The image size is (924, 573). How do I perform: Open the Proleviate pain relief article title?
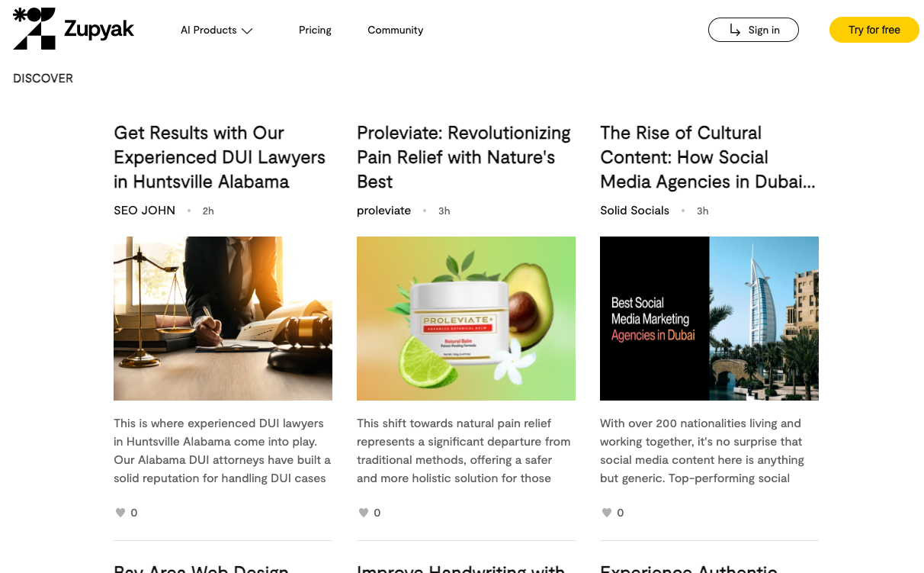(464, 157)
